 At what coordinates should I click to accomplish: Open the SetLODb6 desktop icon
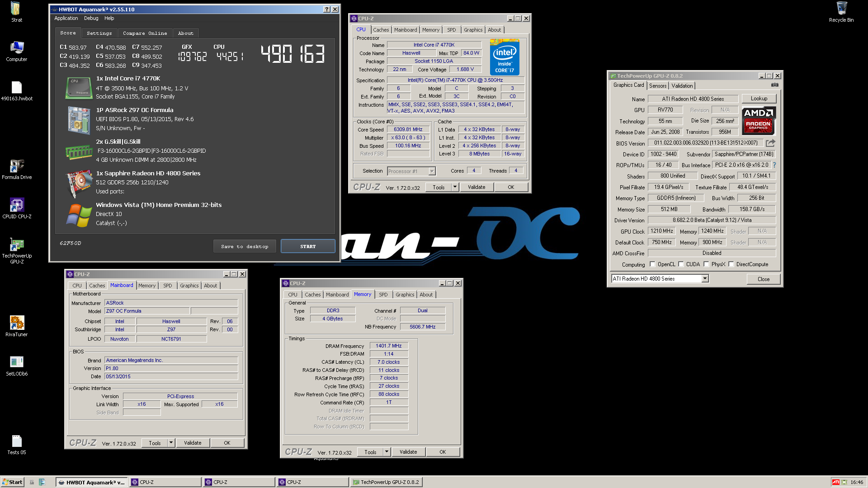16,366
